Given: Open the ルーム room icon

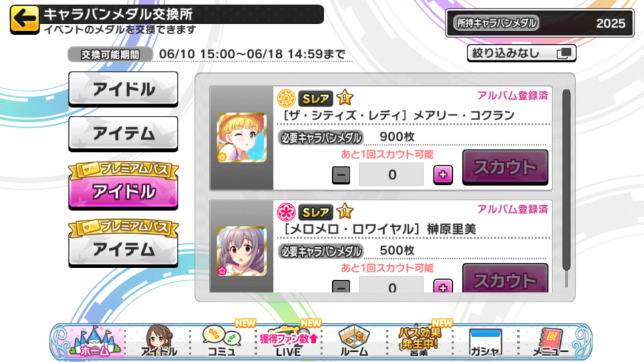Looking at the screenshot, I should pos(354,341).
